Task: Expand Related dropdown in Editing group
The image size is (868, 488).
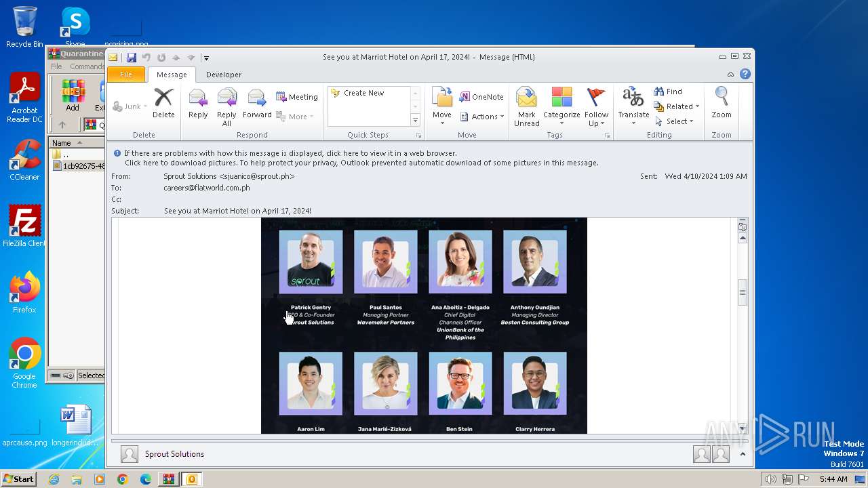Action: click(x=676, y=106)
